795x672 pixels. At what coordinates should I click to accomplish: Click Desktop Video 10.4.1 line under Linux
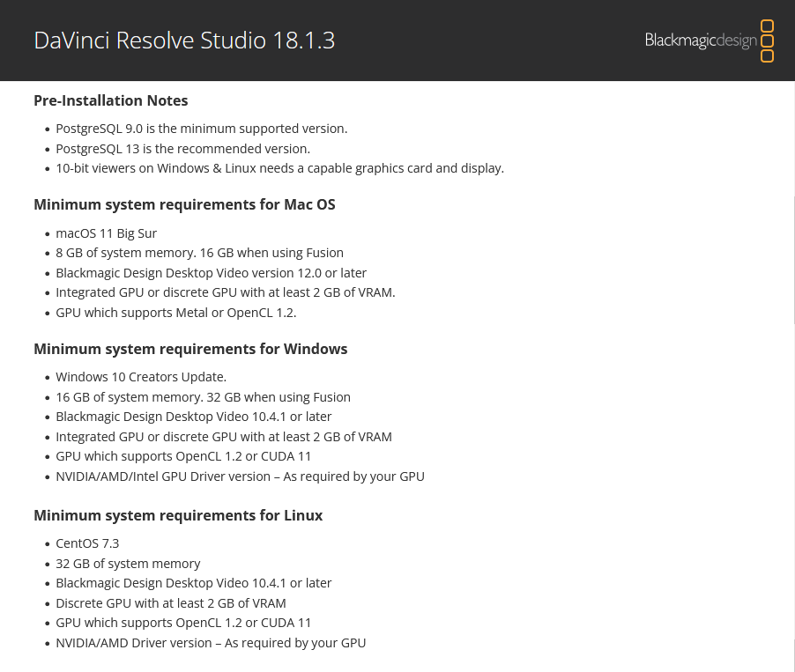pyautogui.click(x=193, y=583)
